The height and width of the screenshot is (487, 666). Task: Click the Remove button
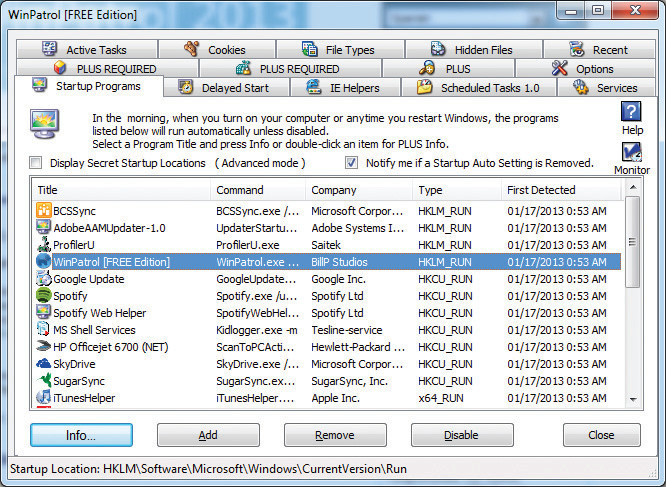point(335,435)
